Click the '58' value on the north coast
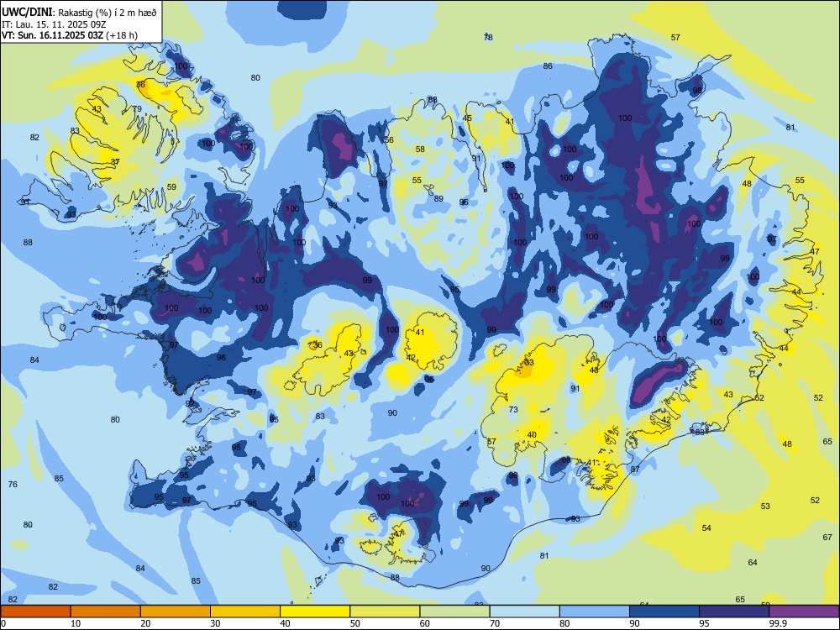840x630 pixels. click(x=420, y=150)
